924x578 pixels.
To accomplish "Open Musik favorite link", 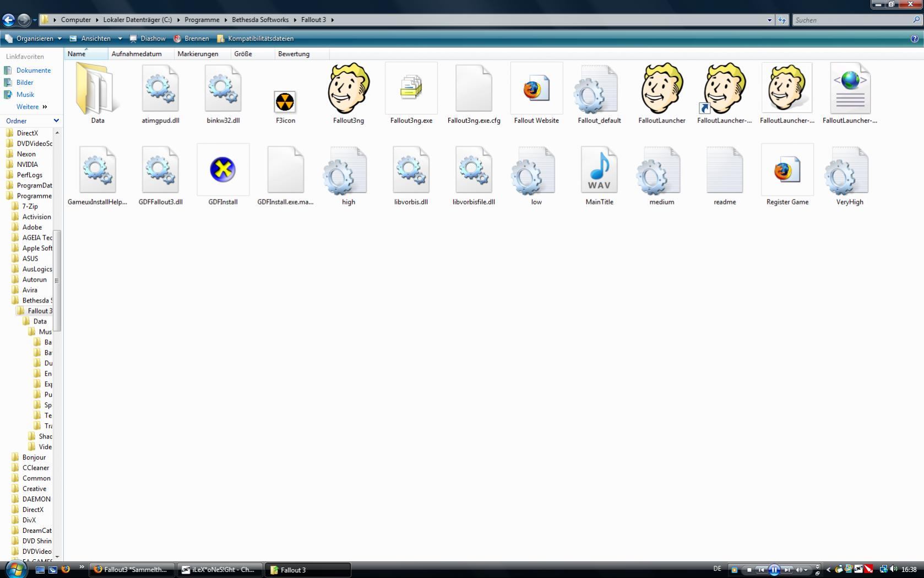I will click(19, 95).
